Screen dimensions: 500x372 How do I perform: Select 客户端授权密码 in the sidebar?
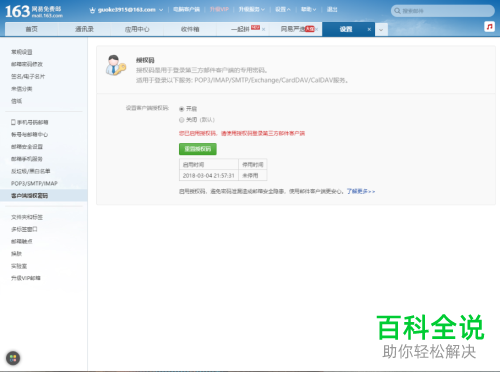[44, 196]
